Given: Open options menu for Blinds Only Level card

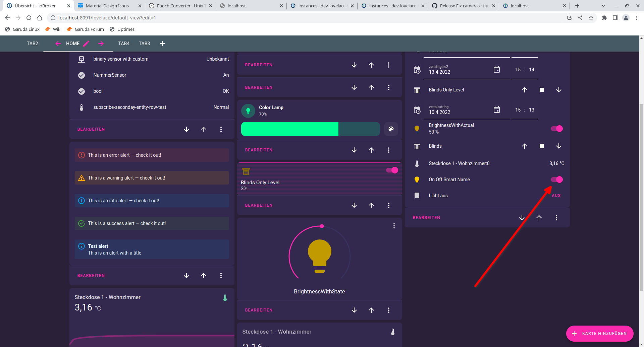Looking at the screenshot, I should 389,205.
